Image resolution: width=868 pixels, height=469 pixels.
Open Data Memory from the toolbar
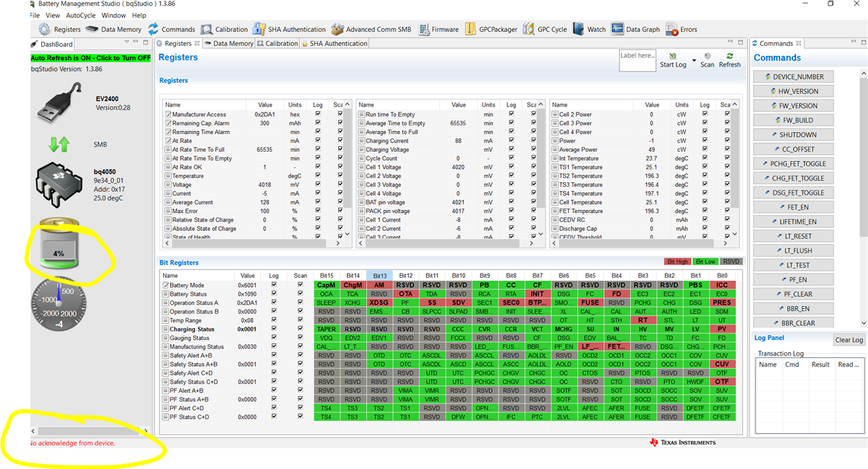click(113, 30)
